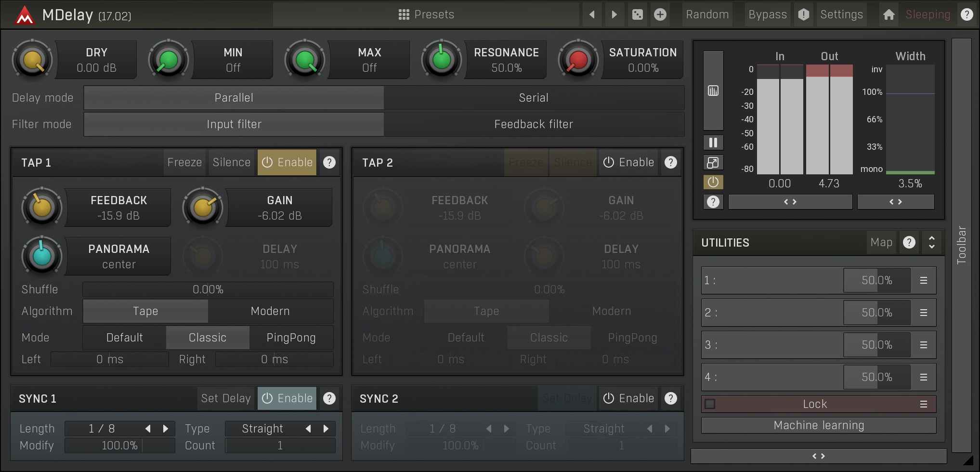Go to previous preset with left arrow
Screen dimensions: 980x472
(x=592, y=14)
